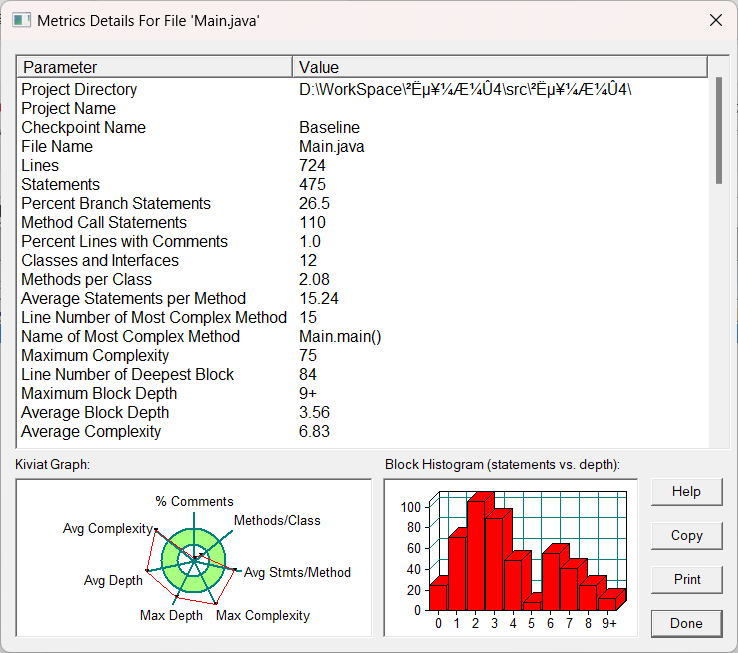738x653 pixels.
Task: Click the histogram bar at depth 9+
Action: click(608, 603)
